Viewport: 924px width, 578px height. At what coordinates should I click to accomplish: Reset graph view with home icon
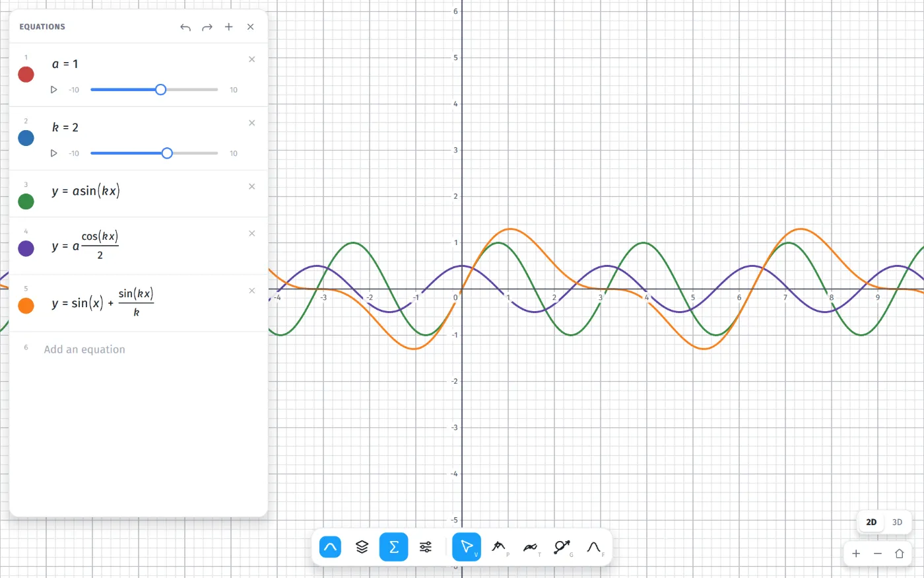[x=899, y=554]
